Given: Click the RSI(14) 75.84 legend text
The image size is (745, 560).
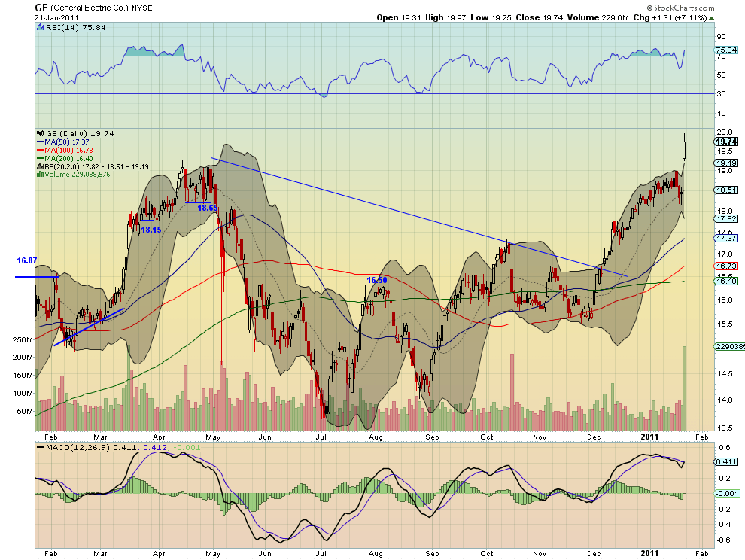Looking at the screenshot, I should tap(75, 28).
